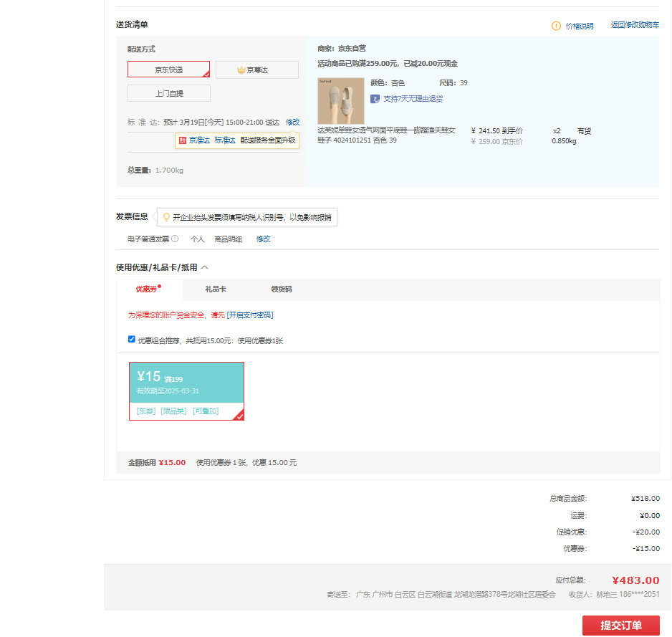Choose 上门自提 pickup option
This screenshot has height=637, width=672.
point(169,93)
